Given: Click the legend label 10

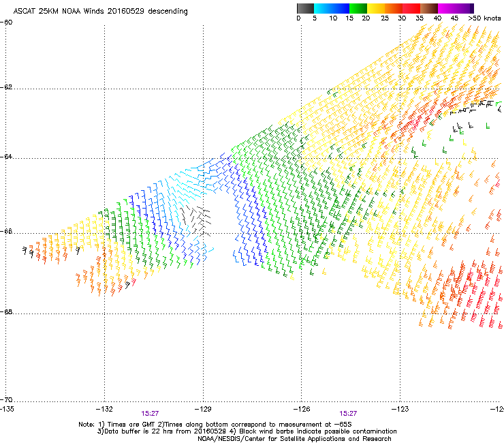Looking at the screenshot, I should click(x=333, y=18).
